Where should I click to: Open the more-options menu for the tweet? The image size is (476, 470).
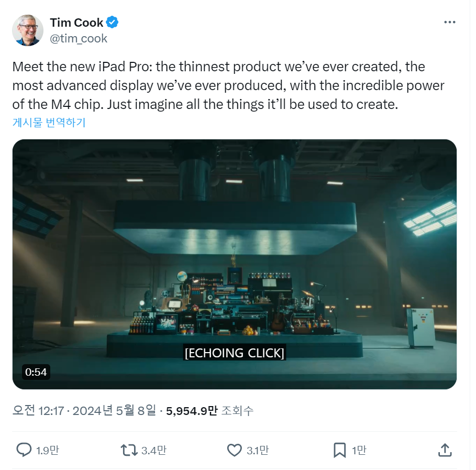click(449, 22)
